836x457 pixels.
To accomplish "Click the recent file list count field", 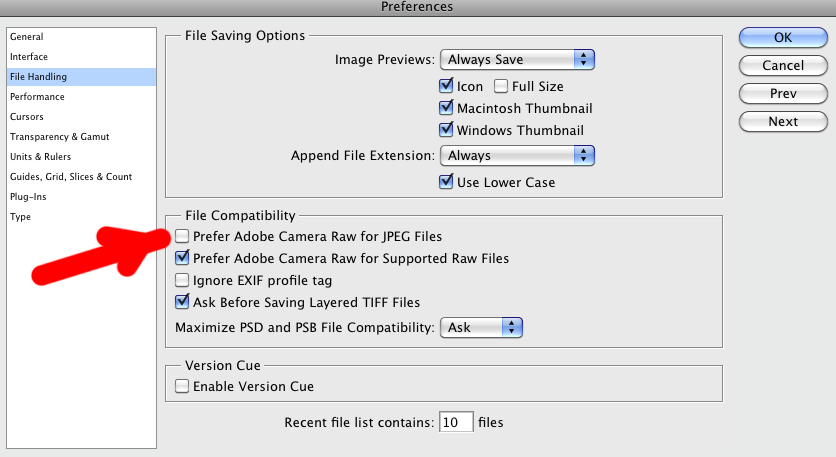I will (x=456, y=422).
